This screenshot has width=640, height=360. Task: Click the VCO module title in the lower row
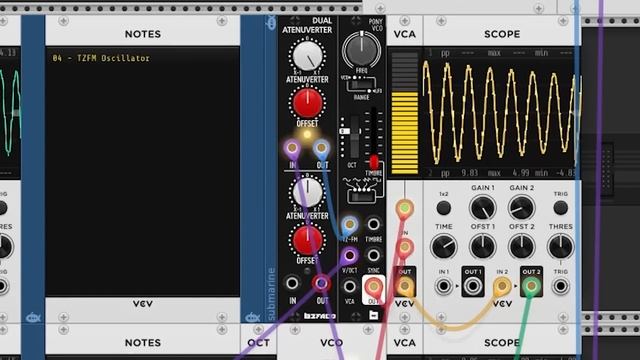coord(331,343)
